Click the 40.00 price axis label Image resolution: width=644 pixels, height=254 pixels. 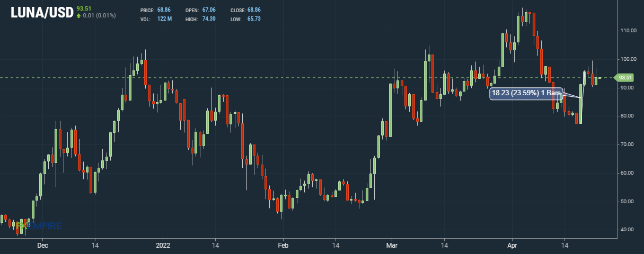pyautogui.click(x=629, y=230)
